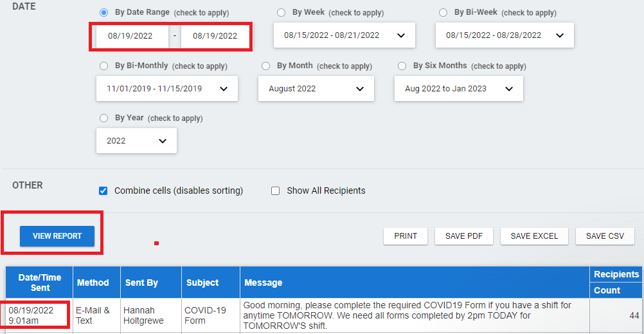Image resolution: width=644 pixels, height=334 pixels.
Task: Click the Date/Time Sent column header
Action: 39,283
